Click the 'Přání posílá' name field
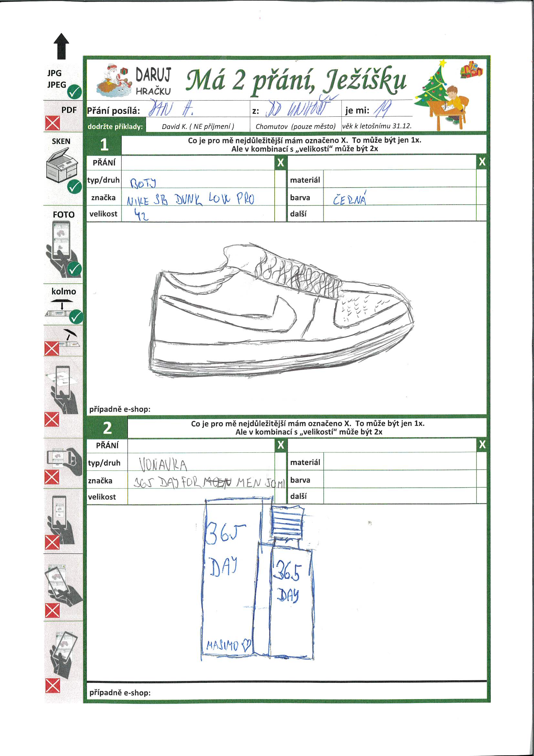The width and height of the screenshot is (534, 756). pos(194,109)
